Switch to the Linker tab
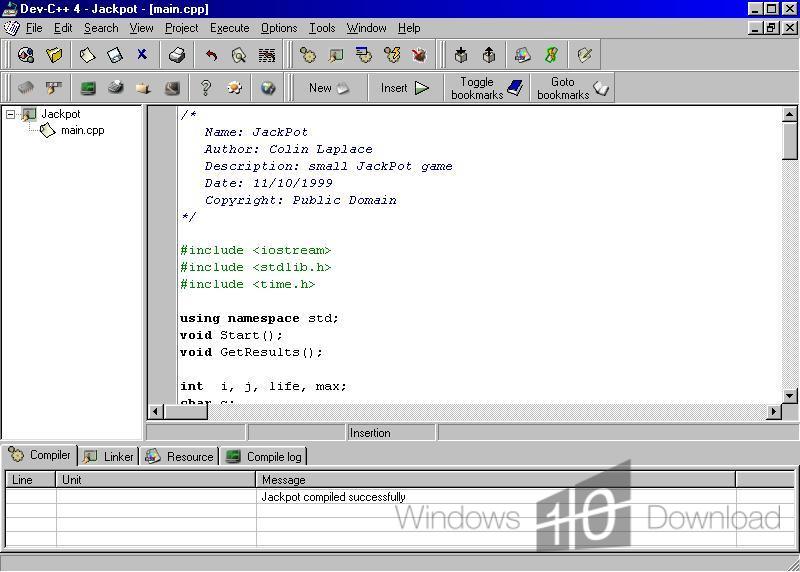The height and width of the screenshot is (572, 800). tap(108, 456)
